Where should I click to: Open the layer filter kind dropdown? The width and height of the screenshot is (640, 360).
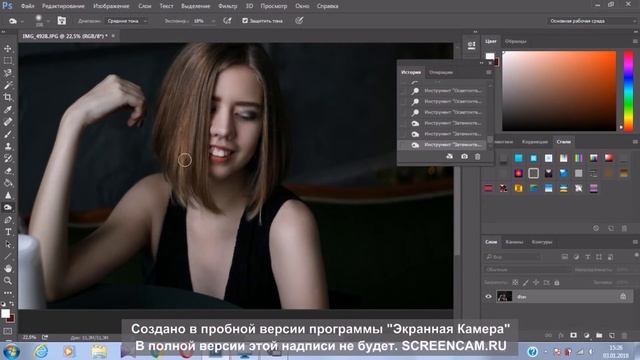point(513,257)
